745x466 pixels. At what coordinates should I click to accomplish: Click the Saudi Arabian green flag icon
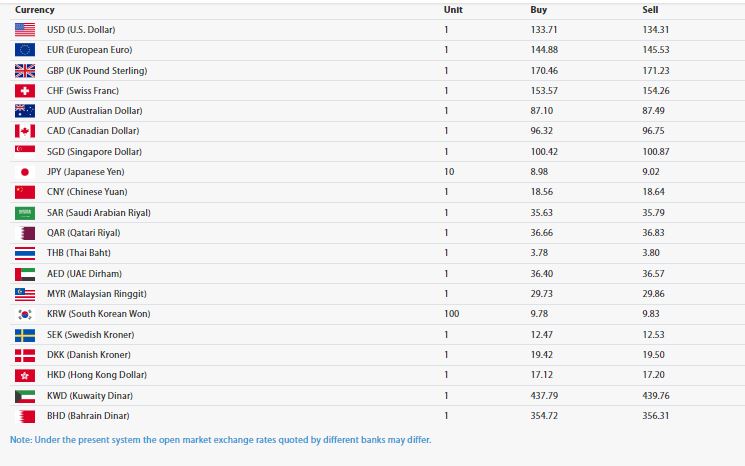tap(25, 213)
